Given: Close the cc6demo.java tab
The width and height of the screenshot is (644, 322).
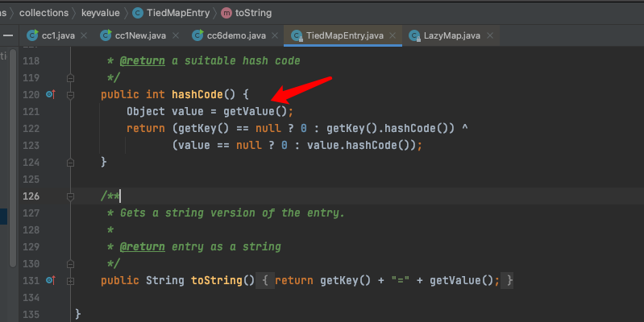Looking at the screenshot, I should click(275, 35).
